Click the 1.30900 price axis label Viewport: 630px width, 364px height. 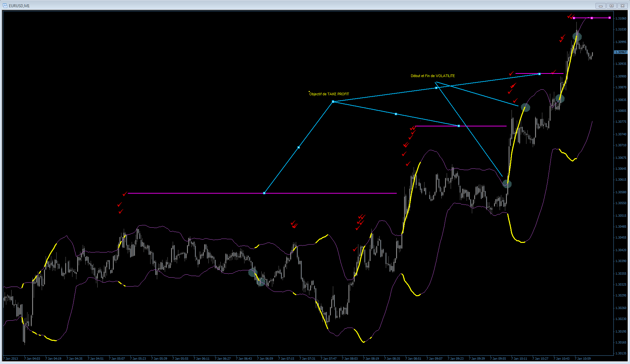621,76
